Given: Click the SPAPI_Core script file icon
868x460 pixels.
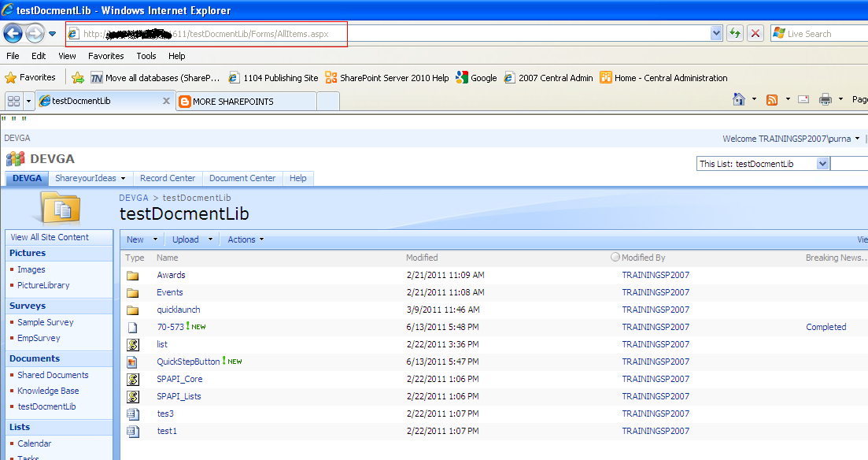Looking at the screenshot, I should point(133,380).
